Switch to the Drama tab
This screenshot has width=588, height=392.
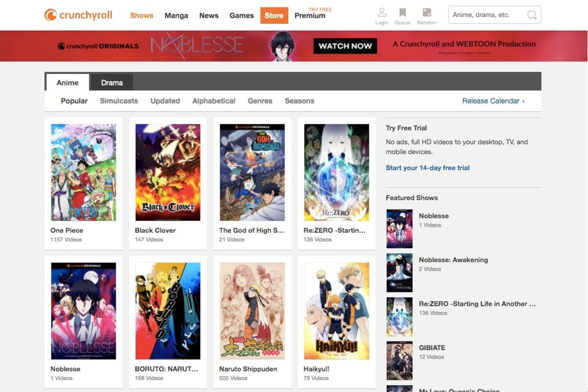112,83
